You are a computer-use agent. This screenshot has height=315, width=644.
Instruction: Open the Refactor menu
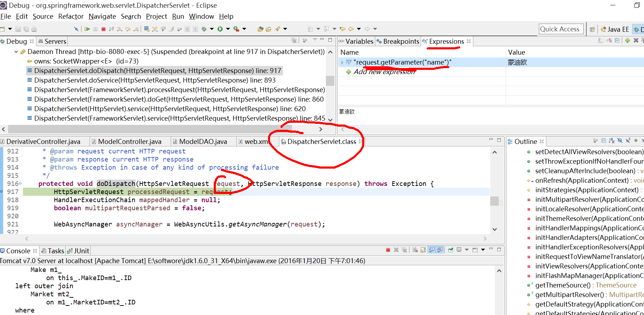[x=71, y=16]
